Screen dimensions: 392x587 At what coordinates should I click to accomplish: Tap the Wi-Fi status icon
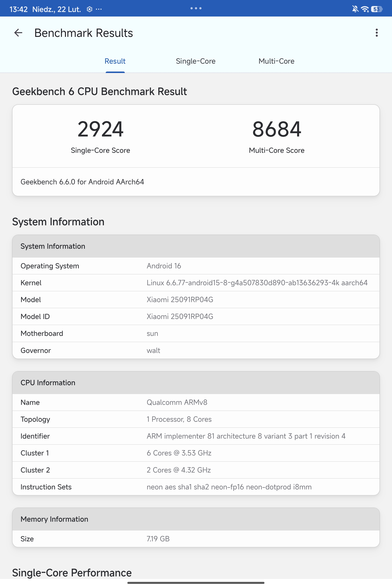pyautogui.click(x=365, y=9)
